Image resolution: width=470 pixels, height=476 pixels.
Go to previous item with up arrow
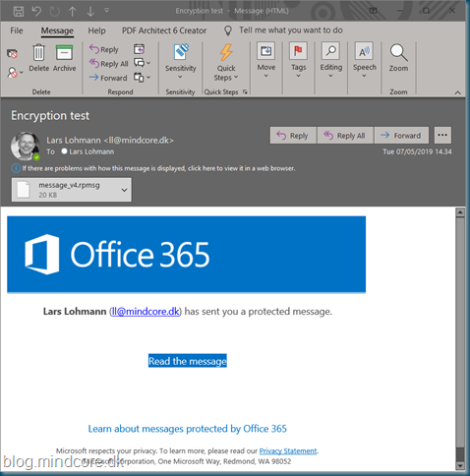coord(72,12)
